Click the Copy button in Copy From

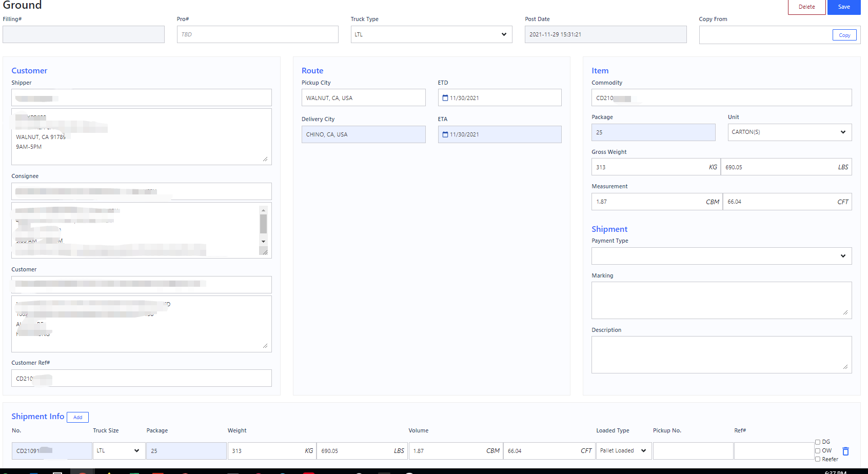tap(844, 35)
